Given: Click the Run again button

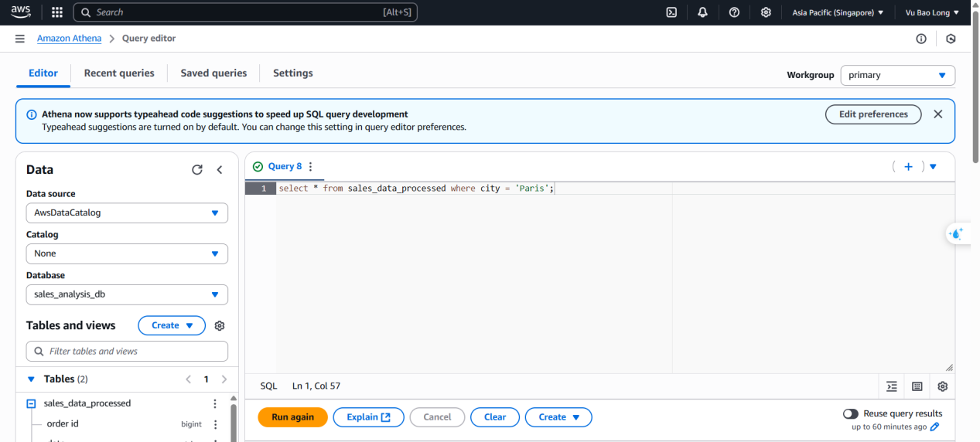Looking at the screenshot, I should click(x=293, y=417).
